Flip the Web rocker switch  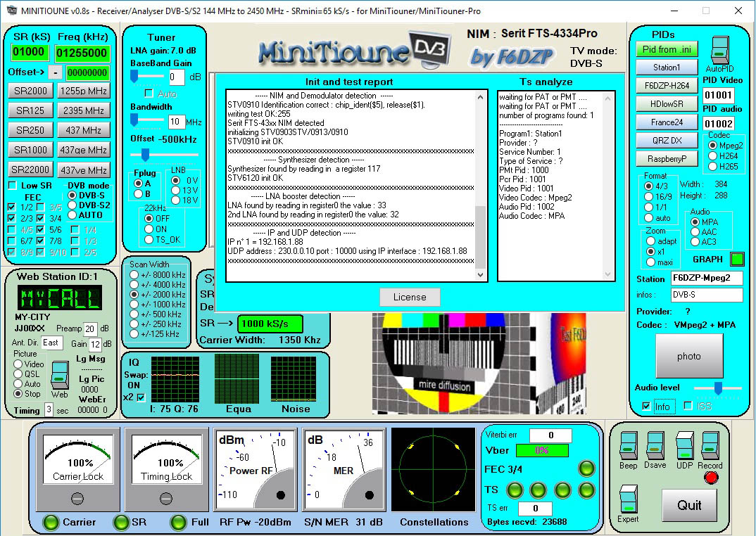tap(59, 375)
